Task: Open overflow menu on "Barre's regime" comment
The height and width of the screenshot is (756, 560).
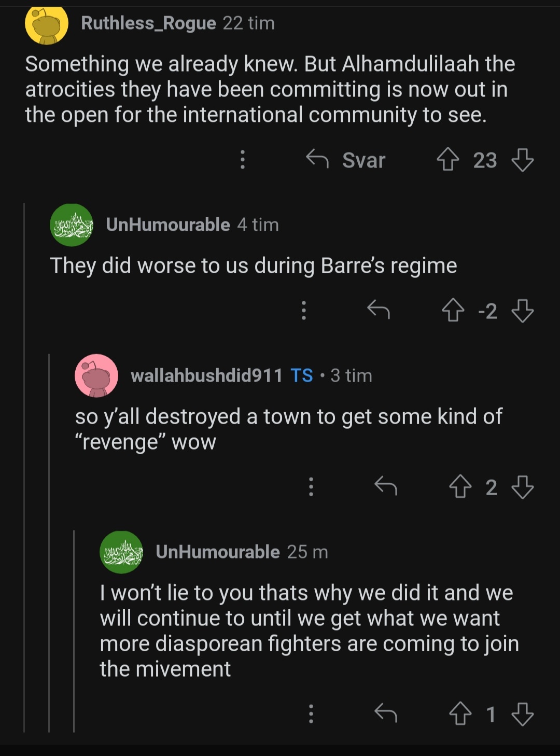Action: 304,311
